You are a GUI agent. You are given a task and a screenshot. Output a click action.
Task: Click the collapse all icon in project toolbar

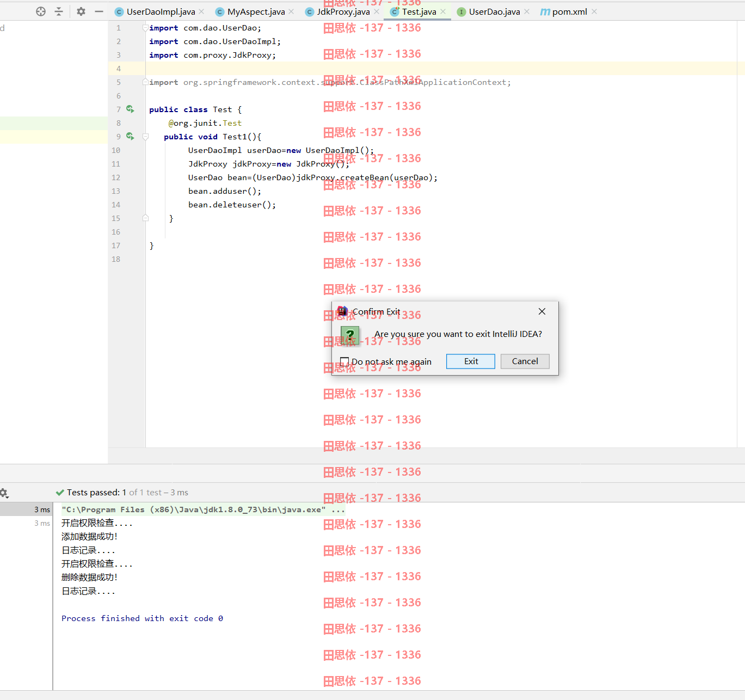59,11
